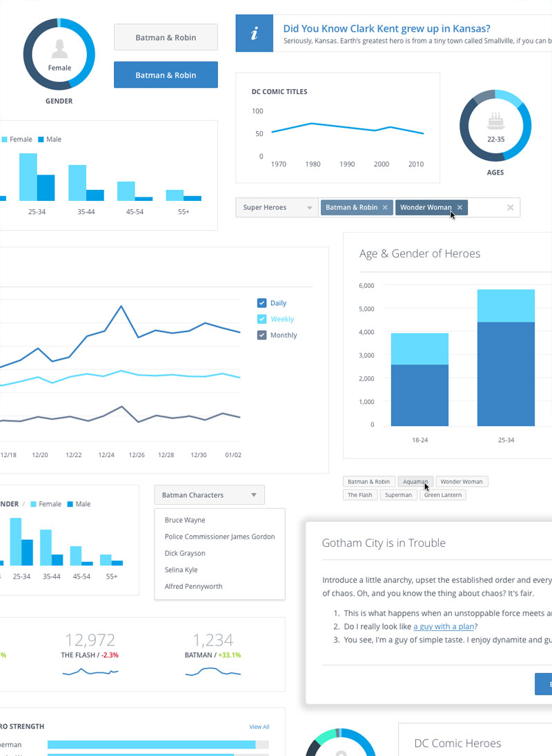This screenshot has width=552, height=756.
Task: Expand the Batman Characters dropdown
Action: click(210, 495)
